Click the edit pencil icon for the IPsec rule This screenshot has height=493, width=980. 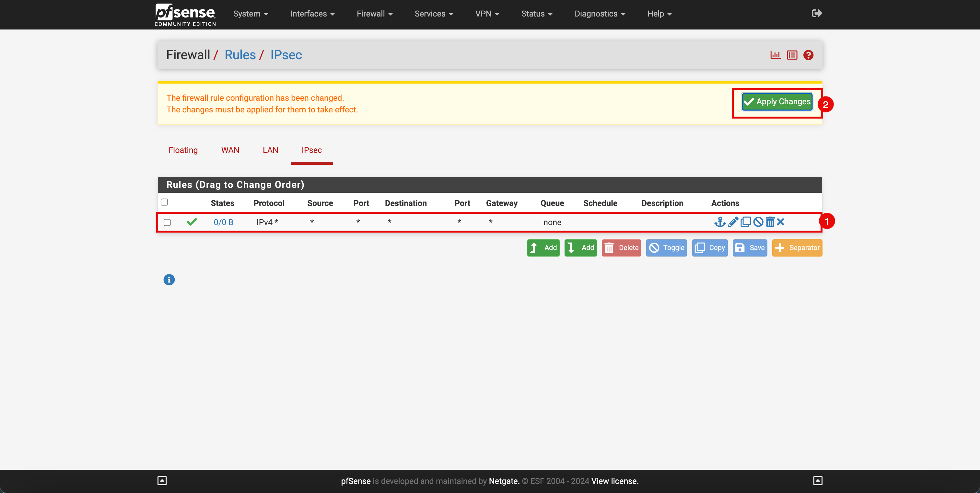point(732,221)
